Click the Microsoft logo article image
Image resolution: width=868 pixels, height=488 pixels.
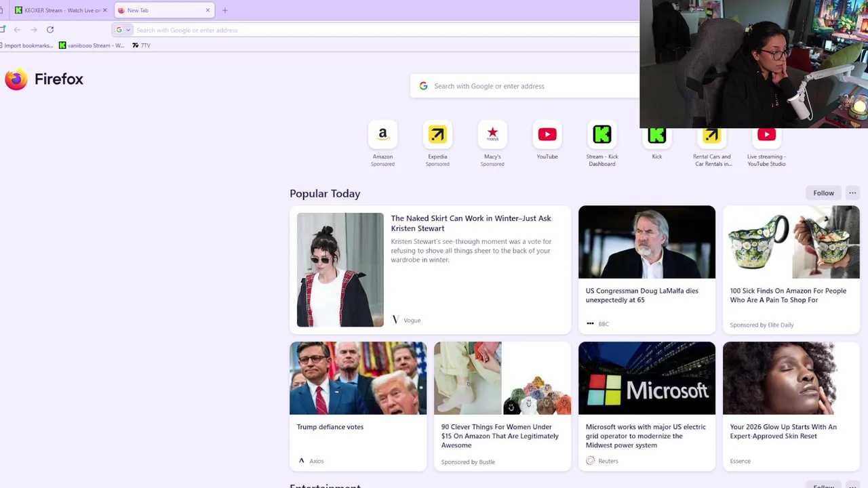[x=647, y=378]
